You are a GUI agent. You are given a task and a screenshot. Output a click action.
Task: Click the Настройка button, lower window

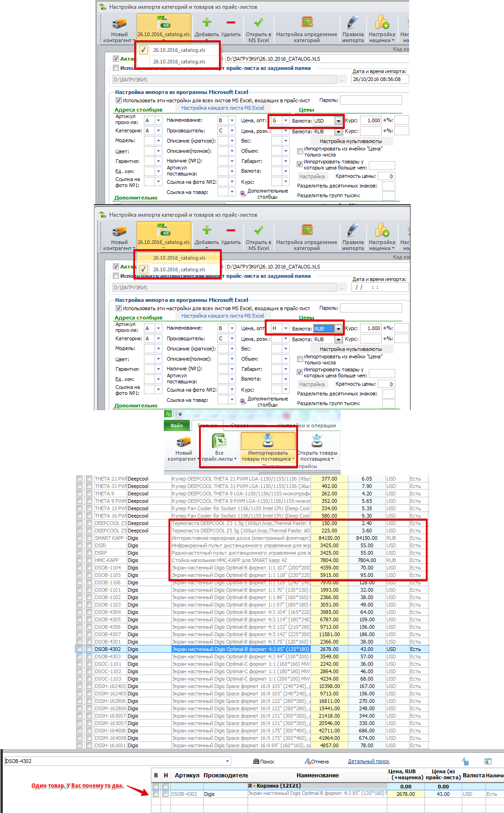pos(312,384)
